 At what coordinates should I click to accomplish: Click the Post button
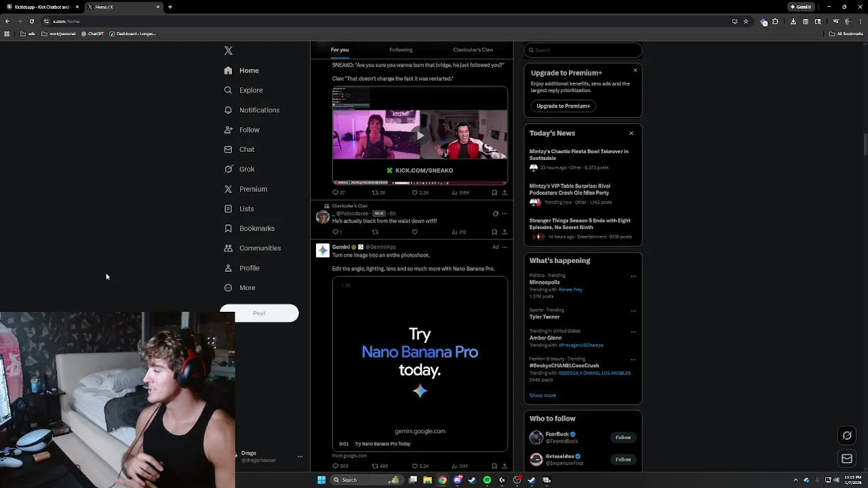259,313
